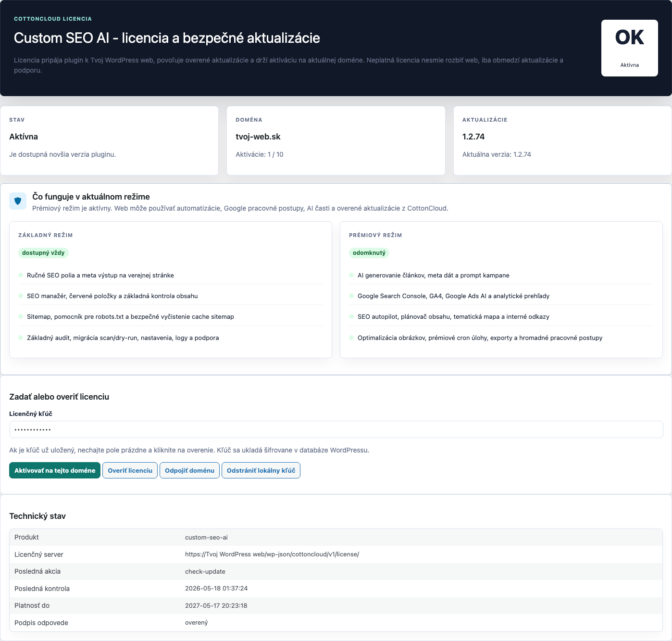The height and width of the screenshot is (641, 672).
Task: Click 'Aktivácie: 1 / 10' text
Action: [260, 154]
